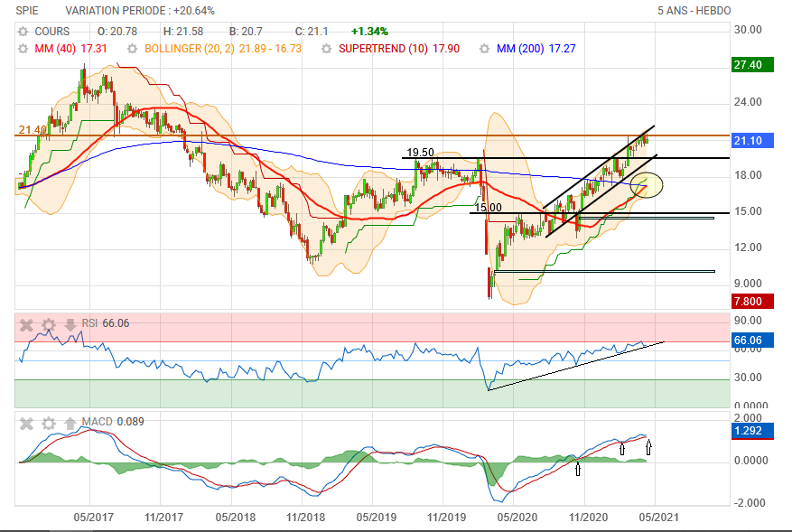The width and height of the screenshot is (792, 532).
Task: Open the COURS settings gear
Action: coord(23,32)
